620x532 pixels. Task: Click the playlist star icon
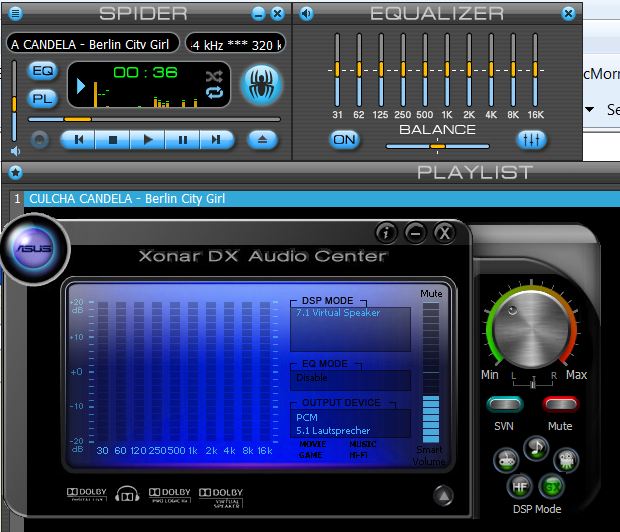15,172
